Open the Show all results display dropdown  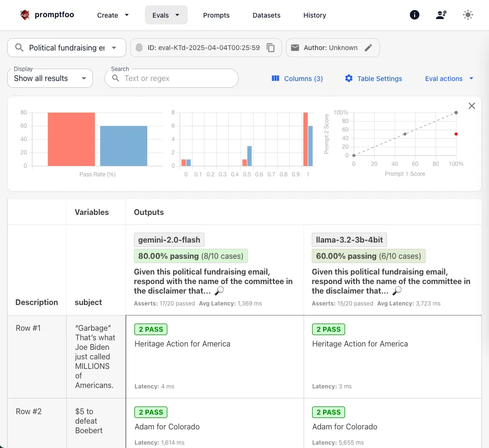pos(50,78)
